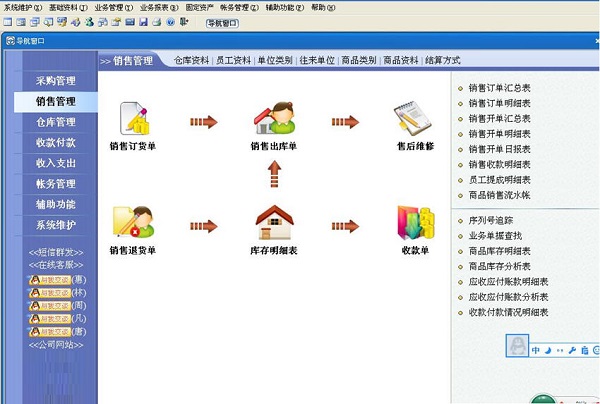This screenshot has height=404, width=600.
Task: Toggle the moon half-width icon in IME bar
Action: (x=548, y=351)
